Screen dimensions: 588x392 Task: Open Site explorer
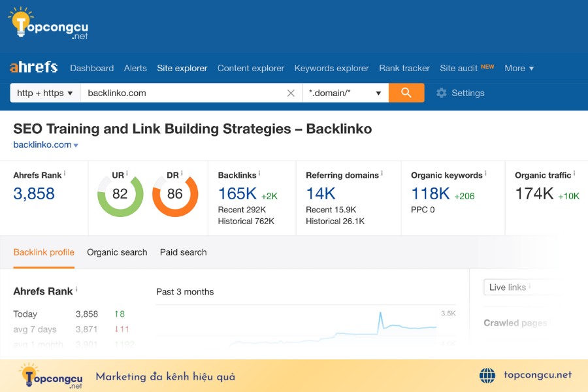click(182, 68)
